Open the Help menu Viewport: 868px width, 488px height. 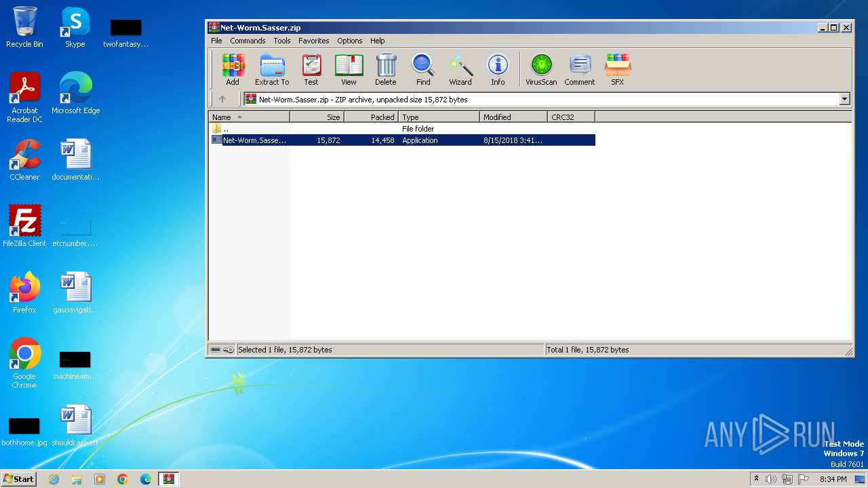[378, 41]
